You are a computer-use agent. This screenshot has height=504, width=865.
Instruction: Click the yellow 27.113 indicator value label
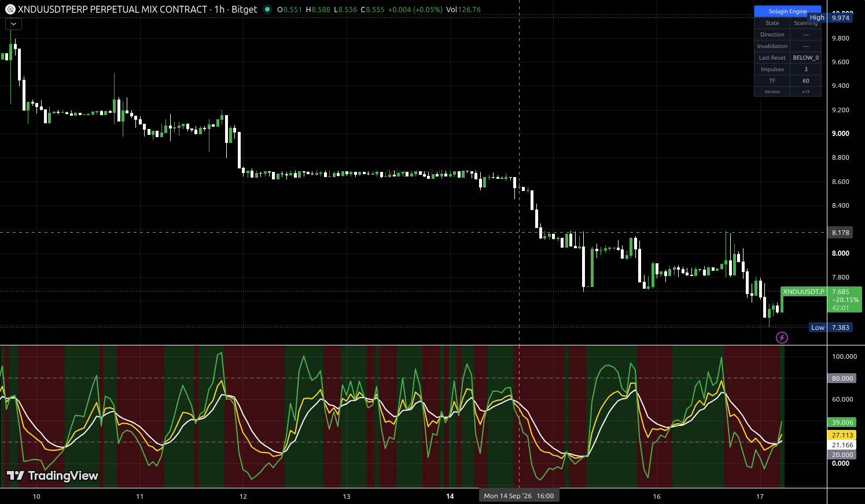[x=842, y=435]
